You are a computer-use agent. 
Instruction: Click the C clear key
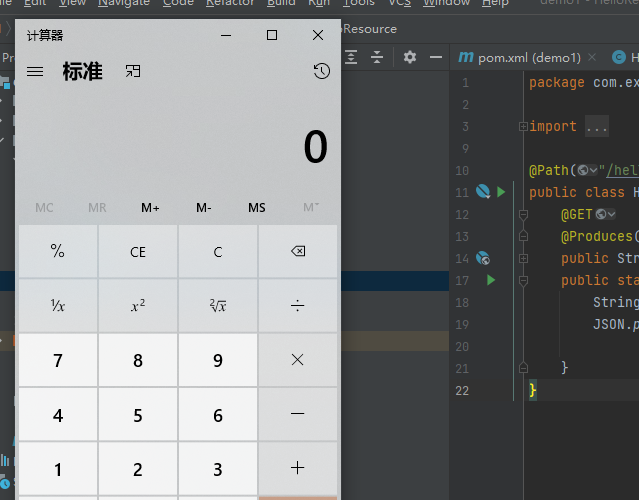(218, 251)
